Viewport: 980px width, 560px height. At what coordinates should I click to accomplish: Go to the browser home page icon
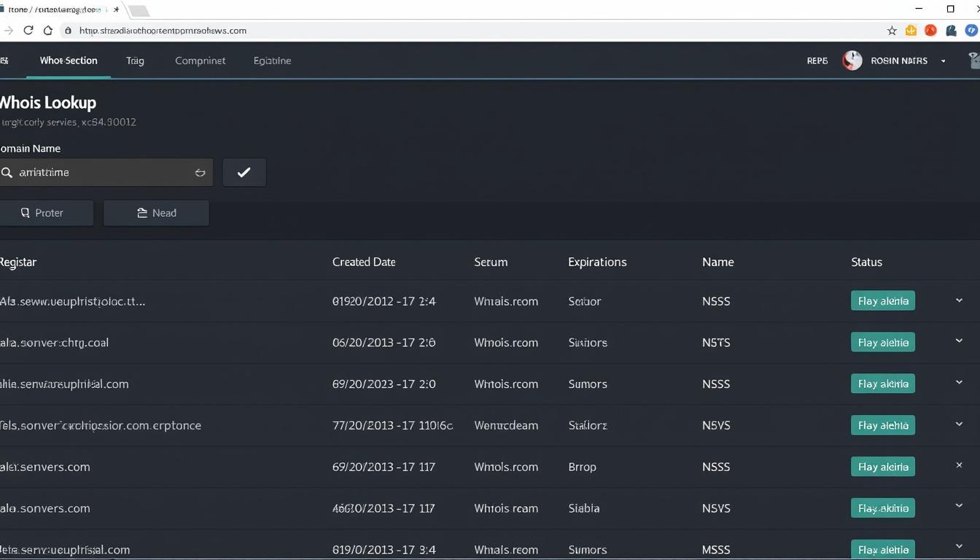click(x=48, y=31)
